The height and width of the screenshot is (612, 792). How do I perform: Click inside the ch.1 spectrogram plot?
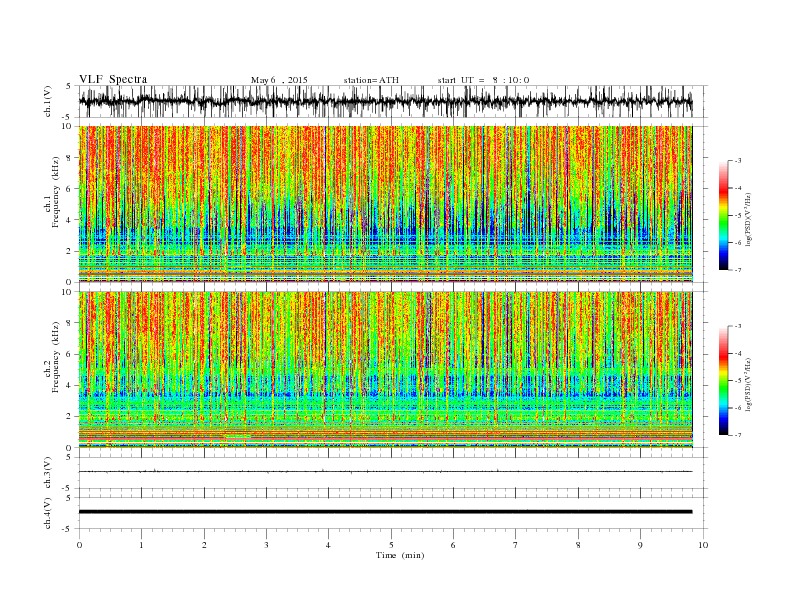coord(385,204)
